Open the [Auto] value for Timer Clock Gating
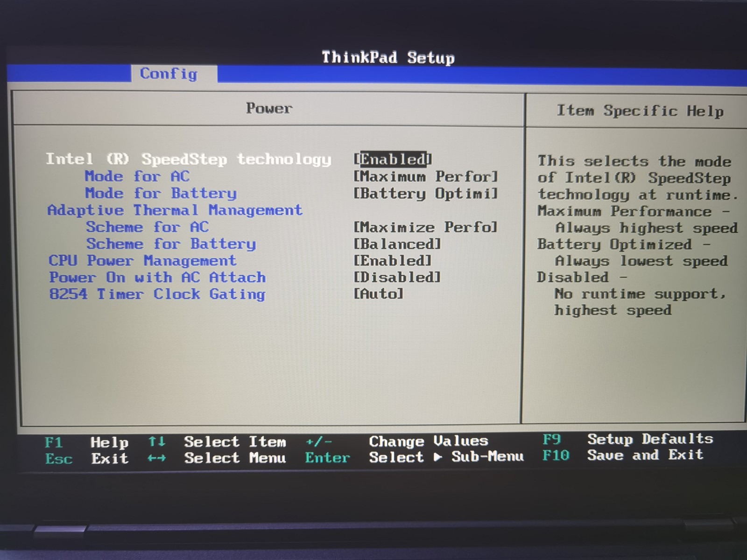Viewport: 747px width, 560px height. [x=379, y=294]
